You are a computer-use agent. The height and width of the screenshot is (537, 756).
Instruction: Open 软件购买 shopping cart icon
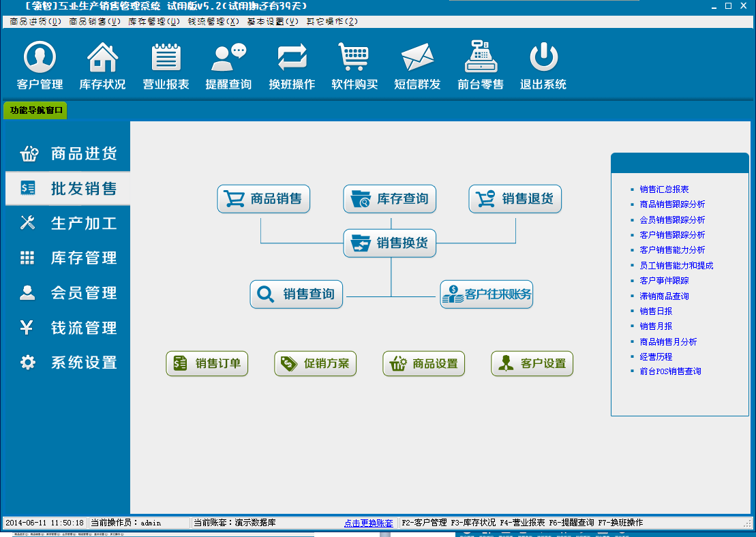(x=354, y=57)
